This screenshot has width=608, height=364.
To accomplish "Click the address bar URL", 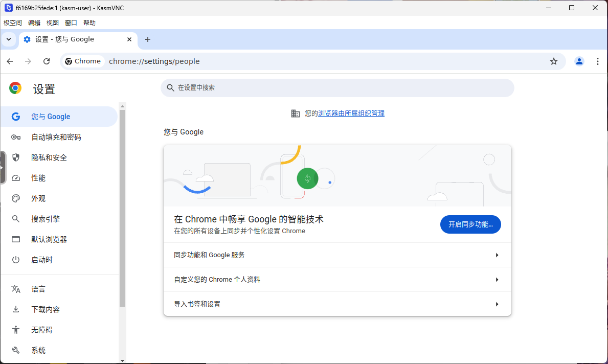I will pos(154,61).
